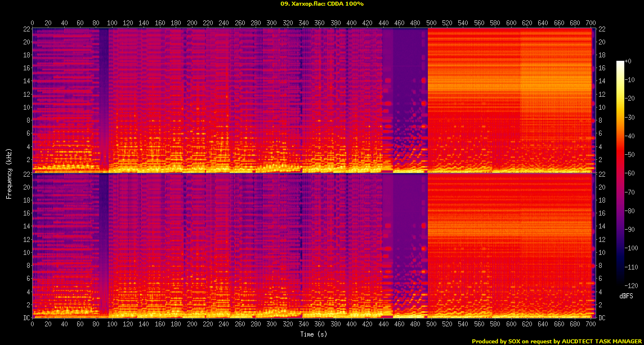Click the 'Produced by SOX' credit text
This screenshot has width=644, height=345.
click(501, 341)
